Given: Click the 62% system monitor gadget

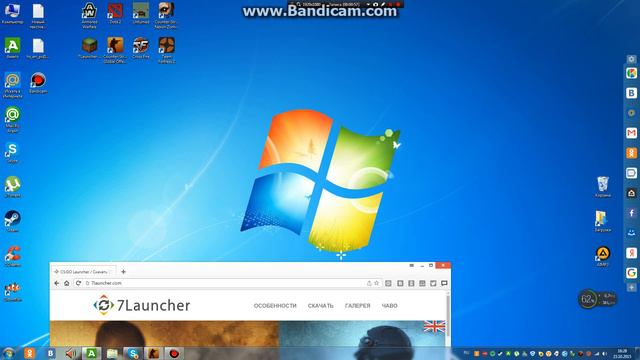Looking at the screenshot, I should [597, 299].
